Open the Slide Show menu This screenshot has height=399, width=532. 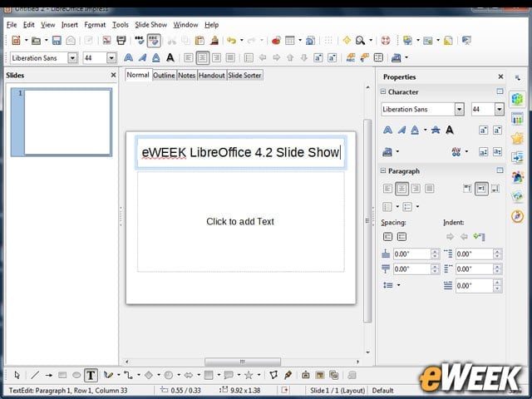(x=150, y=25)
